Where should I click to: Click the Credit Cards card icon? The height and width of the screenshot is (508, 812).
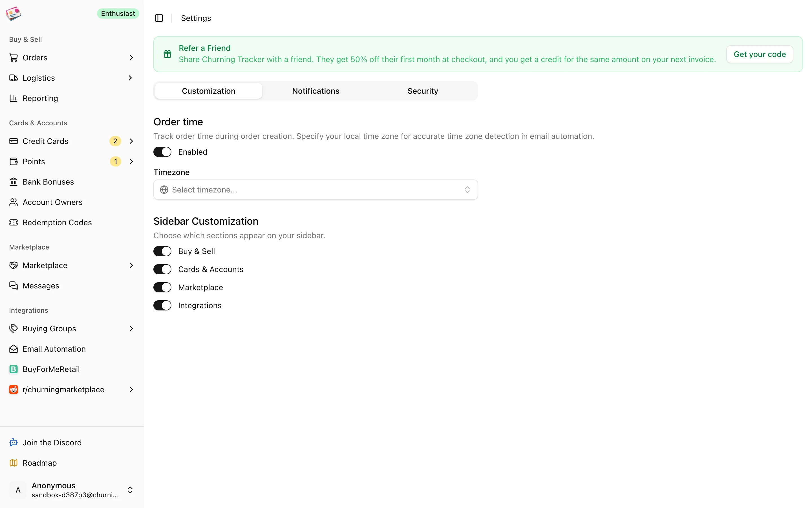point(14,141)
